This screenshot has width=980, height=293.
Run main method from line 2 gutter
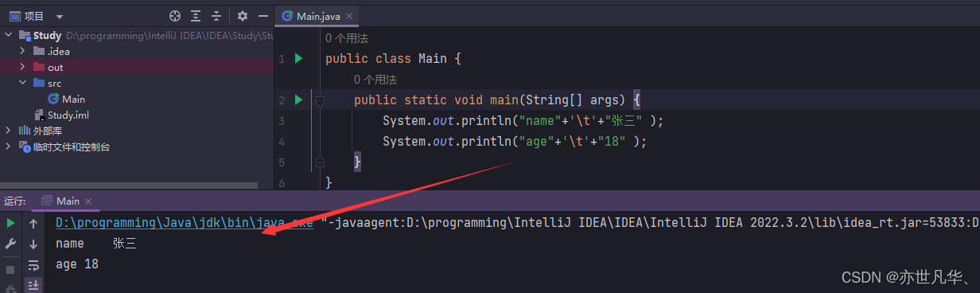[x=298, y=100]
